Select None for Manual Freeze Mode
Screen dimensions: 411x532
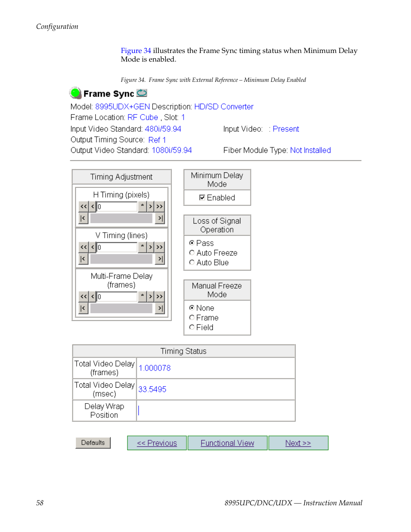(x=192, y=308)
